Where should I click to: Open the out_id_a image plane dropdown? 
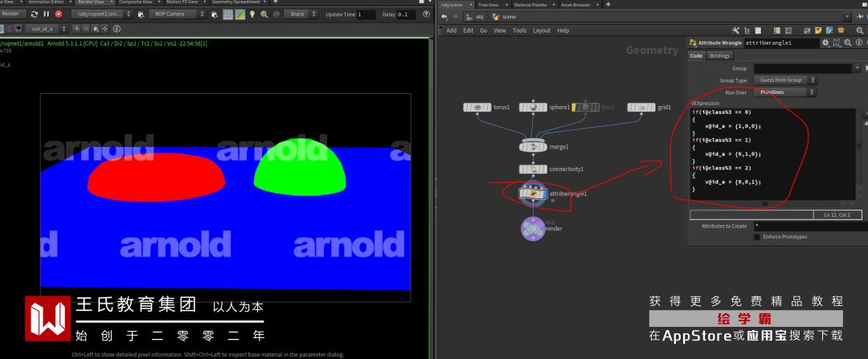point(47,29)
